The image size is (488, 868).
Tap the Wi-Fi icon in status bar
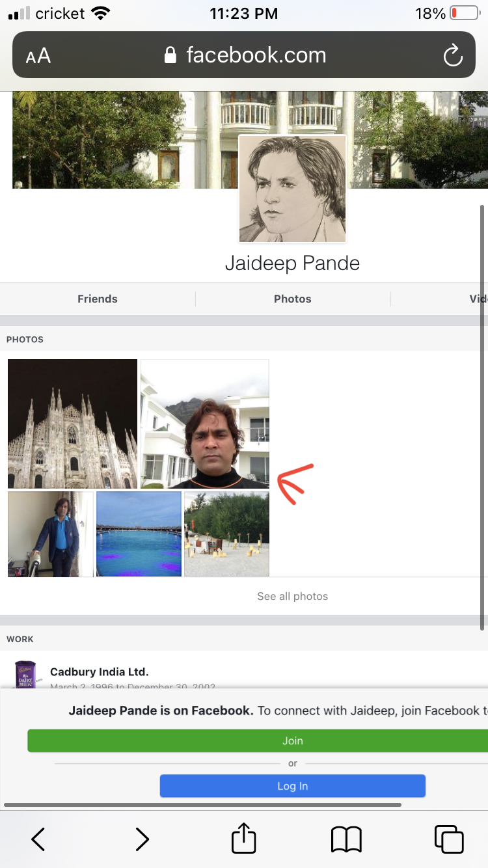point(101,13)
